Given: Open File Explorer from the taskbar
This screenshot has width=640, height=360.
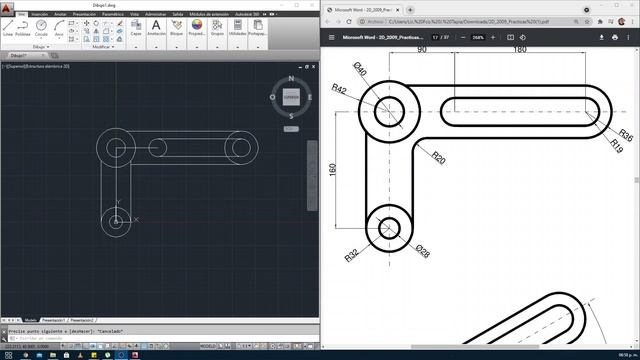Looking at the screenshot, I should pos(53,356).
